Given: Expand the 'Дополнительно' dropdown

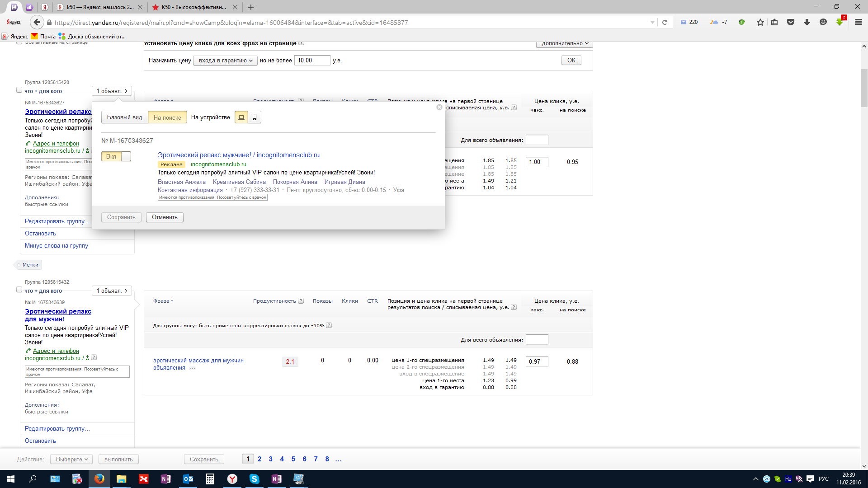Looking at the screenshot, I should pos(564,43).
